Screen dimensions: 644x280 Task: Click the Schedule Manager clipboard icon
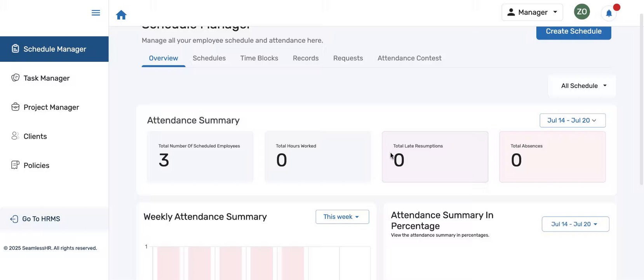tap(15, 49)
